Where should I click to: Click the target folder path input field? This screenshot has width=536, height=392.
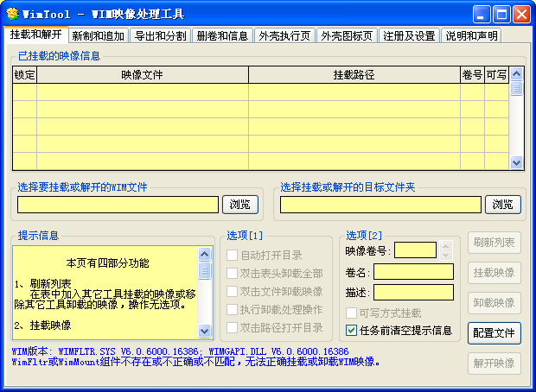[380, 205]
